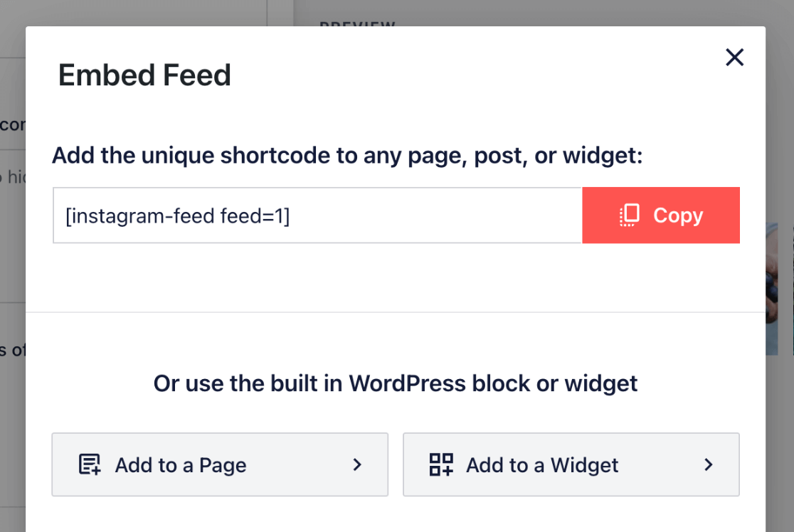Image resolution: width=794 pixels, height=532 pixels.
Task: Click inside the shortcode input field
Action: 427,216
